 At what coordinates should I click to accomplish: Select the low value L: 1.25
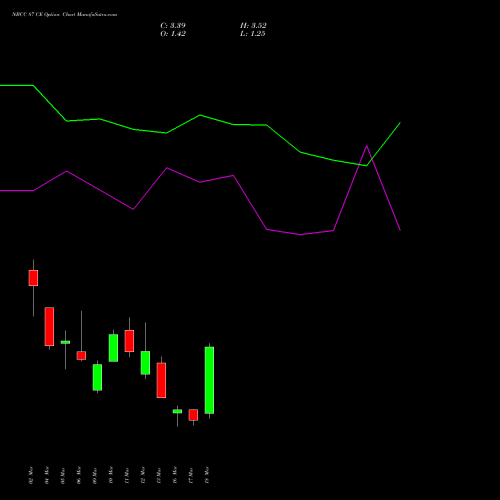tap(252, 34)
